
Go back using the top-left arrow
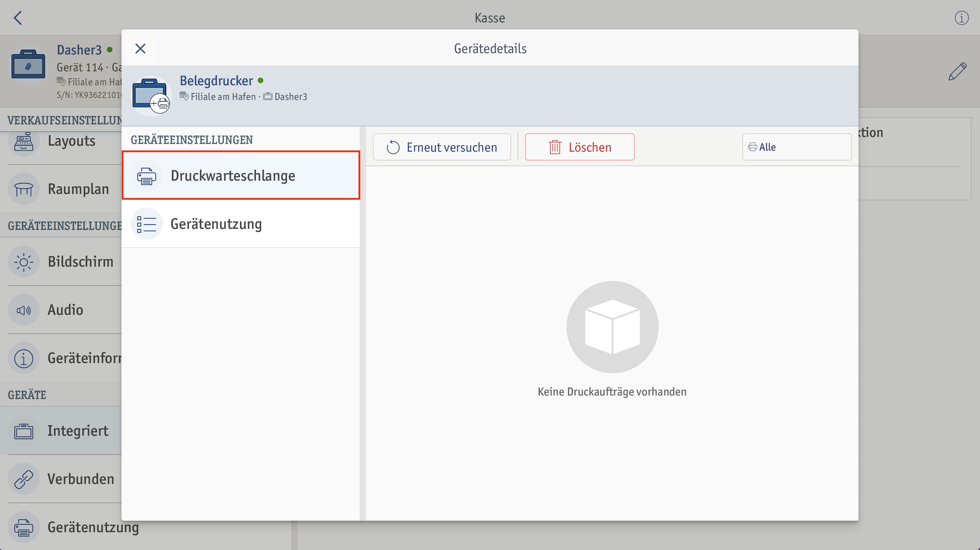click(17, 17)
